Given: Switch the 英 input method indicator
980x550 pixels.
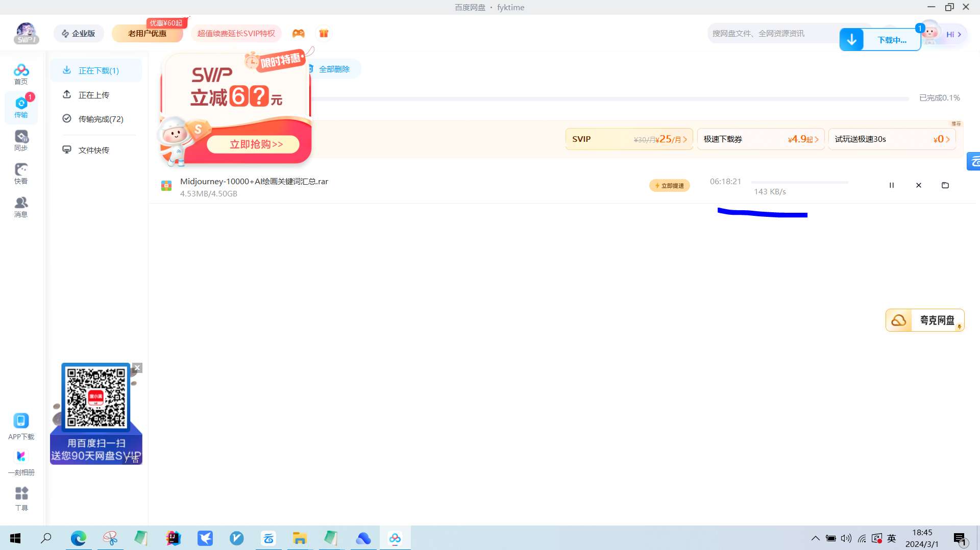Looking at the screenshot, I should pos(892,538).
